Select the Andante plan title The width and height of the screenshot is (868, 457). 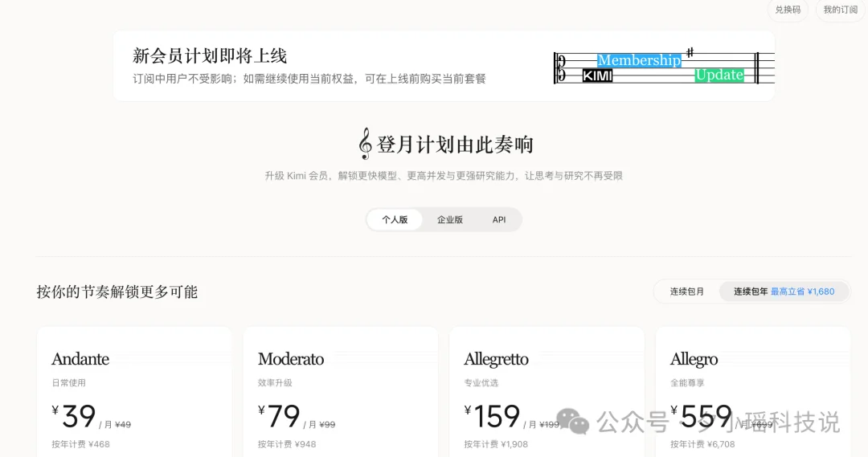click(x=80, y=359)
